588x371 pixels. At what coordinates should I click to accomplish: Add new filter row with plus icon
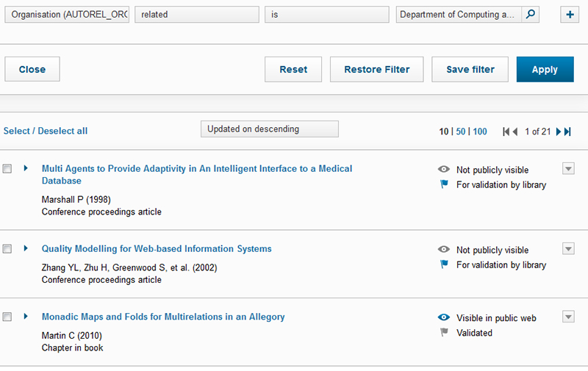pos(570,14)
